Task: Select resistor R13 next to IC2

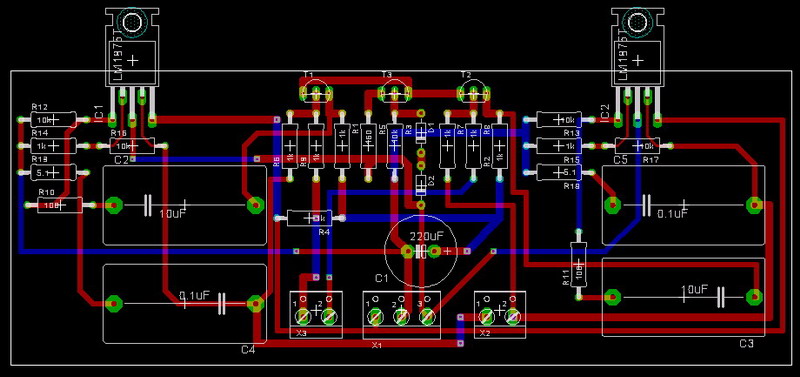Action: [559, 120]
